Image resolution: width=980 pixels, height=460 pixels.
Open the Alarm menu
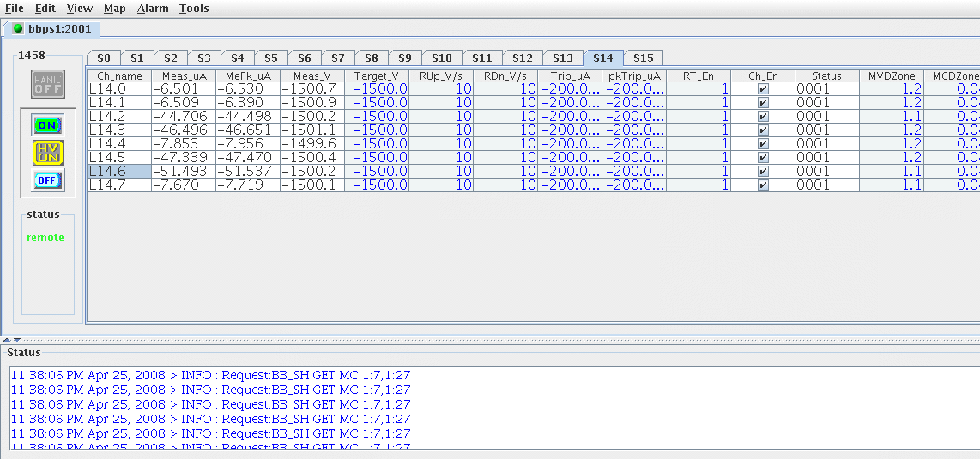[x=153, y=8]
